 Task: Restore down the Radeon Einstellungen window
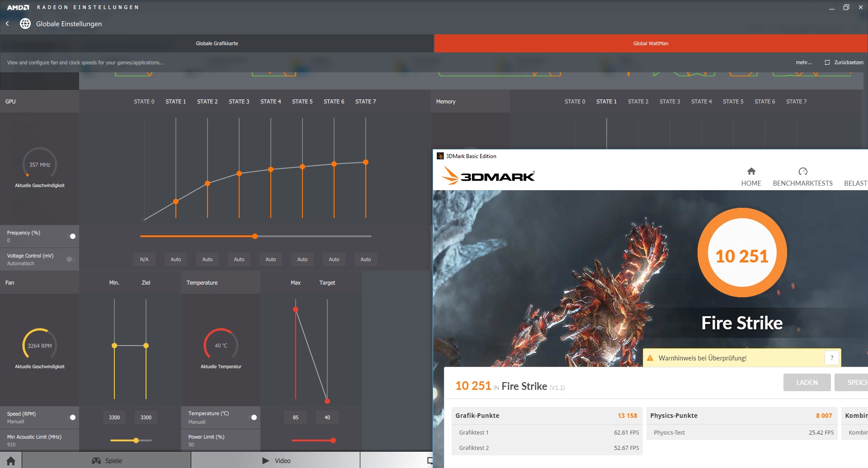pos(846,7)
